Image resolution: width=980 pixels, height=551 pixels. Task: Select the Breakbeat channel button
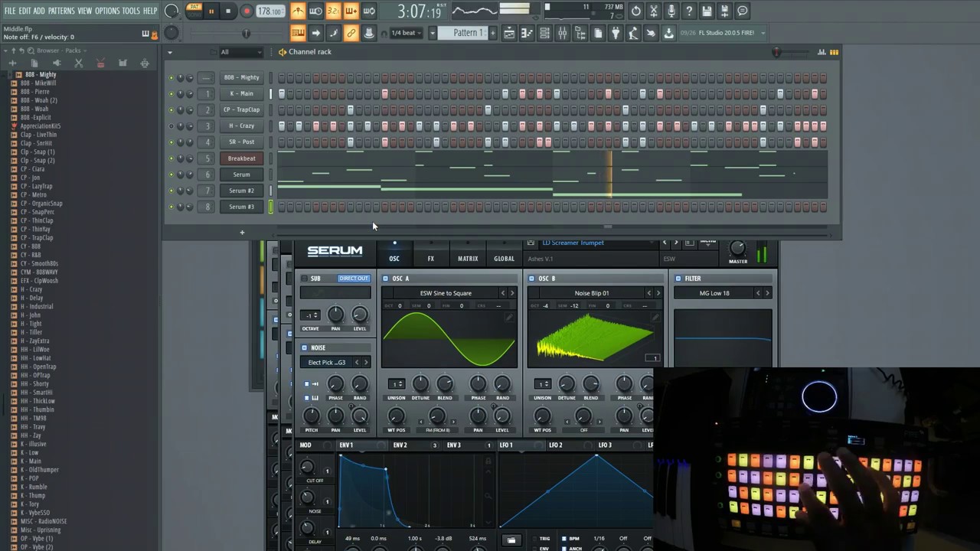(241, 158)
